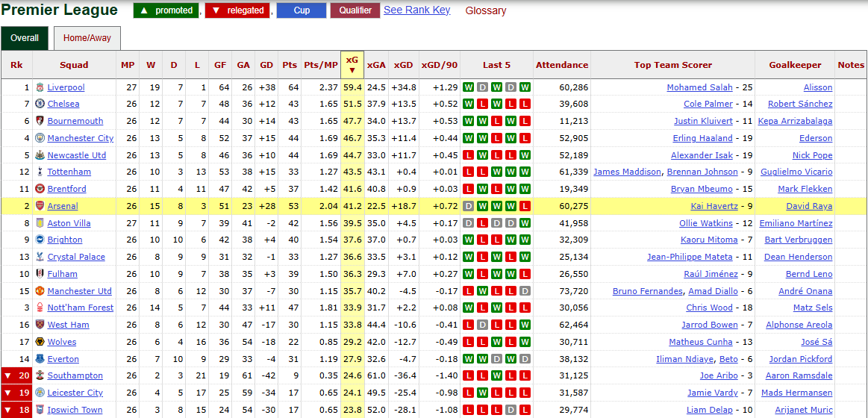Click the Aston Villa crest icon
This screenshot has width=868, height=418.
click(x=40, y=223)
